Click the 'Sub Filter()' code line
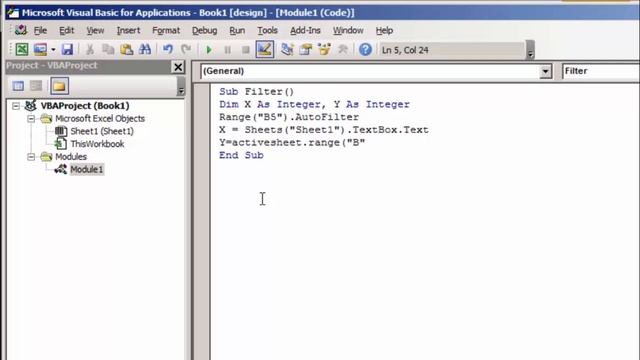This screenshot has height=360, width=640. [x=256, y=91]
